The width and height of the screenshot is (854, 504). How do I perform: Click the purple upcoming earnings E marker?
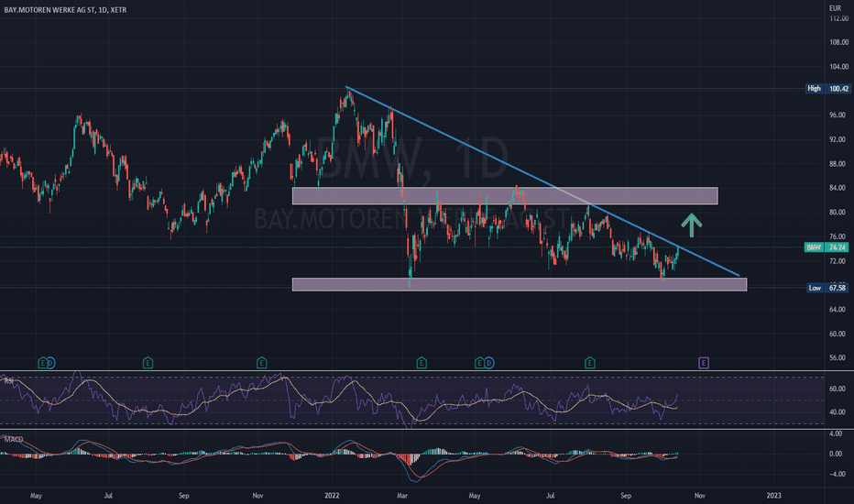(704, 363)
